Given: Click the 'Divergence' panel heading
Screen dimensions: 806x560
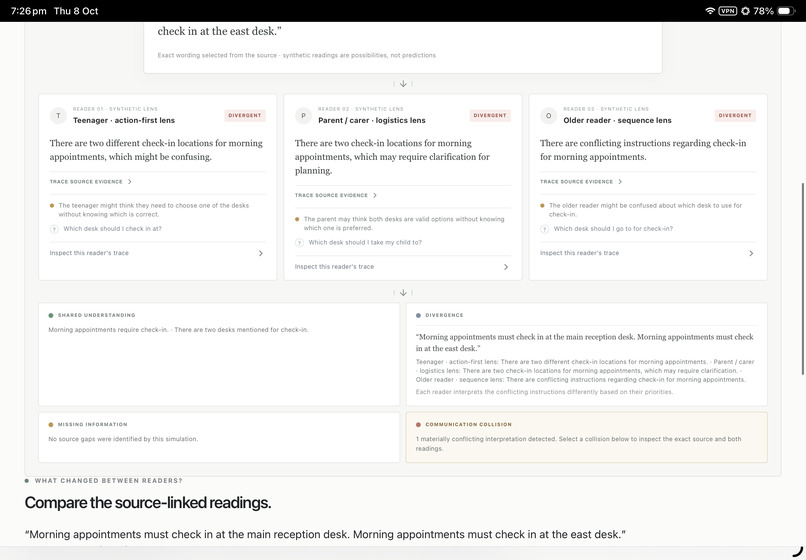Looking at the screenshot, I should tap(444, 315).
